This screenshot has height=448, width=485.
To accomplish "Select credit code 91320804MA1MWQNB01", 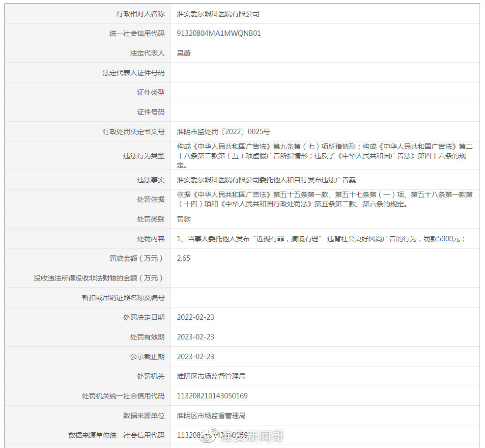I will click(x=219, y=33).
